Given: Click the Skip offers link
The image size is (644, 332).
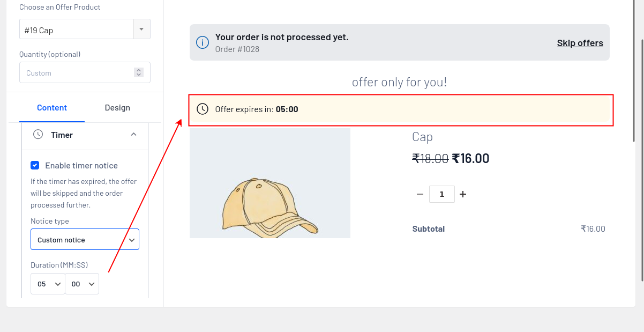Looking at the screenshot, I should tap(580, 43).
